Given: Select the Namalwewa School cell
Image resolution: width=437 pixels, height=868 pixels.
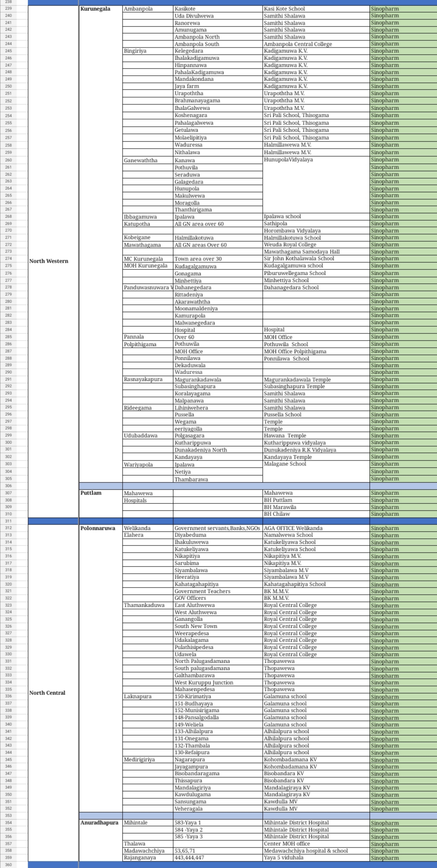Looking at the screenshot, I should point(316,535).
